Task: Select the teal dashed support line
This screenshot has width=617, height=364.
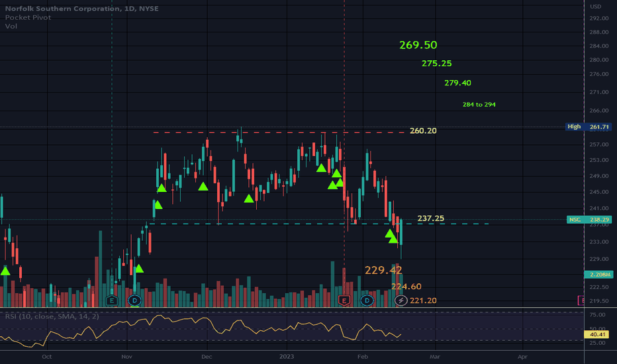Action: point(318,224)
